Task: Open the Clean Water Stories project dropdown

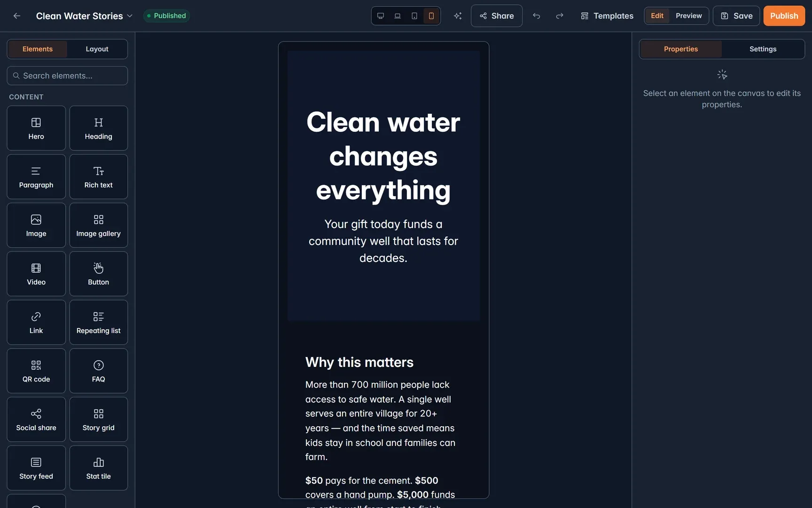Action: [x=84, y=16]
